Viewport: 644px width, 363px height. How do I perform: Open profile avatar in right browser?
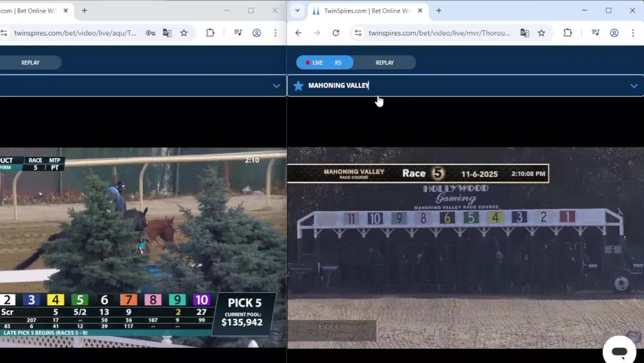pos(614,33)
